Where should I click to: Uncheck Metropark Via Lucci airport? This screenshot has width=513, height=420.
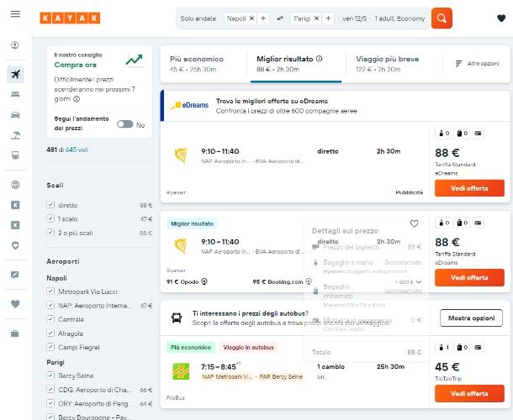pyautogui.click(x=50, y=291)
